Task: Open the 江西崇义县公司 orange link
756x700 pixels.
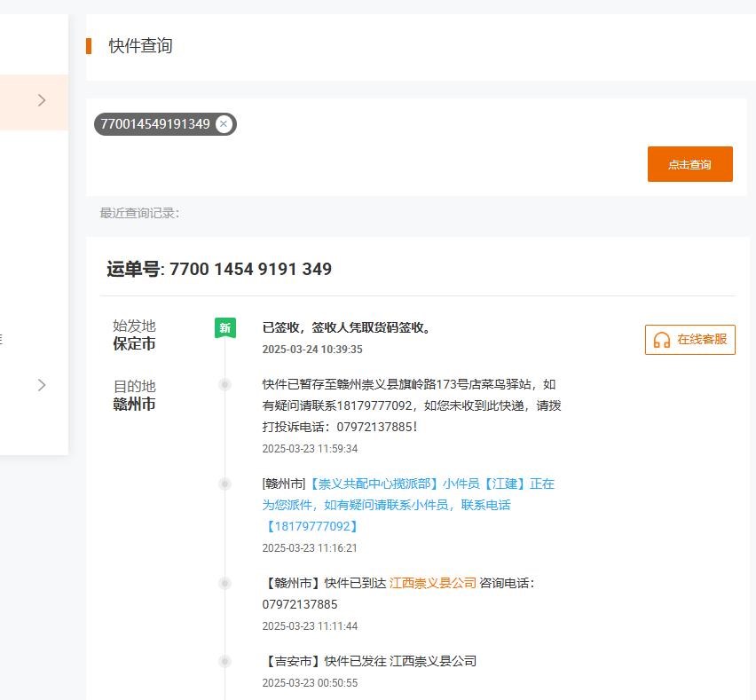Action: coord(432,583)
